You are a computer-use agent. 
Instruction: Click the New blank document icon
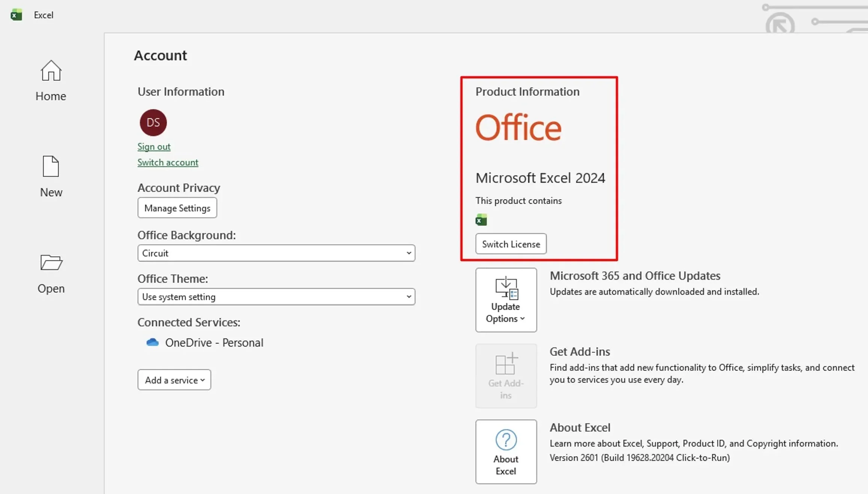pyautogui.click(x=51, y=166)
